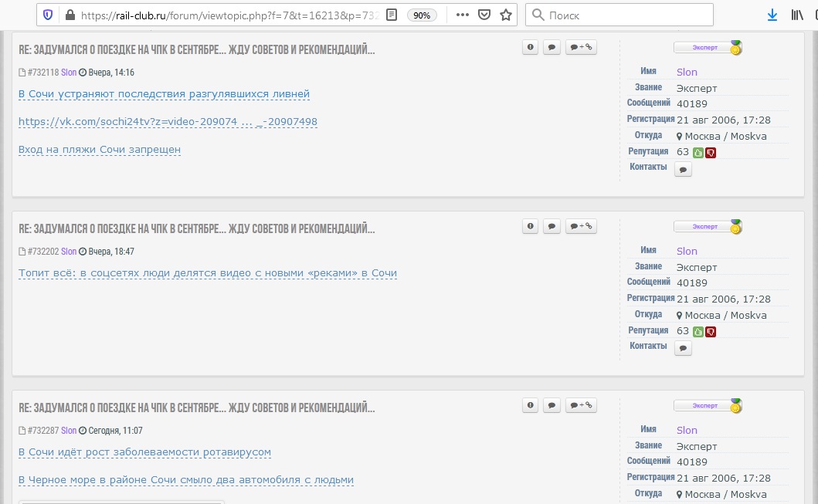Click the quote-with-link button on the third post
Image resolution: width=818 pixels, height=504 pixels.
click(x=581, y=405)
